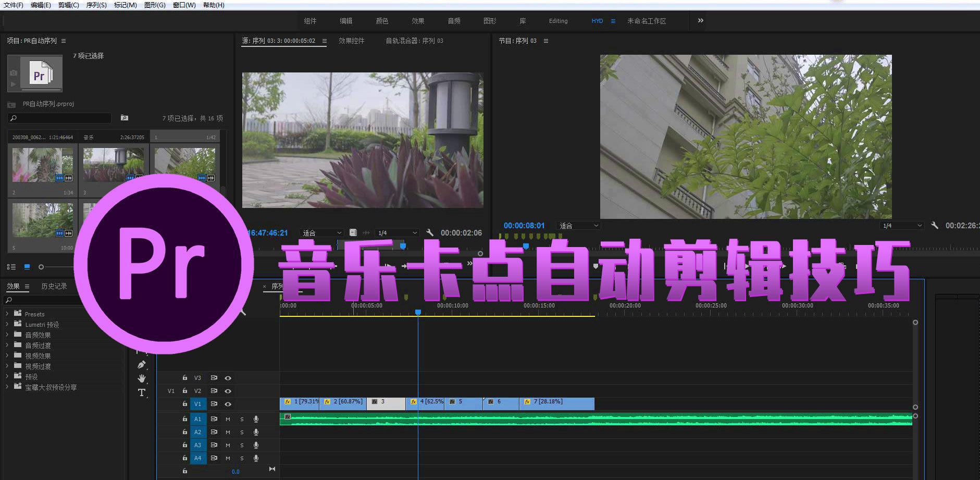This screenshot has width=980, height=480.
Task: Click the V3 sync lock icon
Action: tap(214, 378)
